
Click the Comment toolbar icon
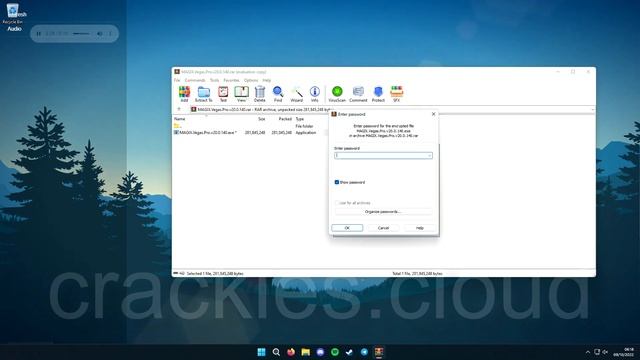[x=358, y=94]
